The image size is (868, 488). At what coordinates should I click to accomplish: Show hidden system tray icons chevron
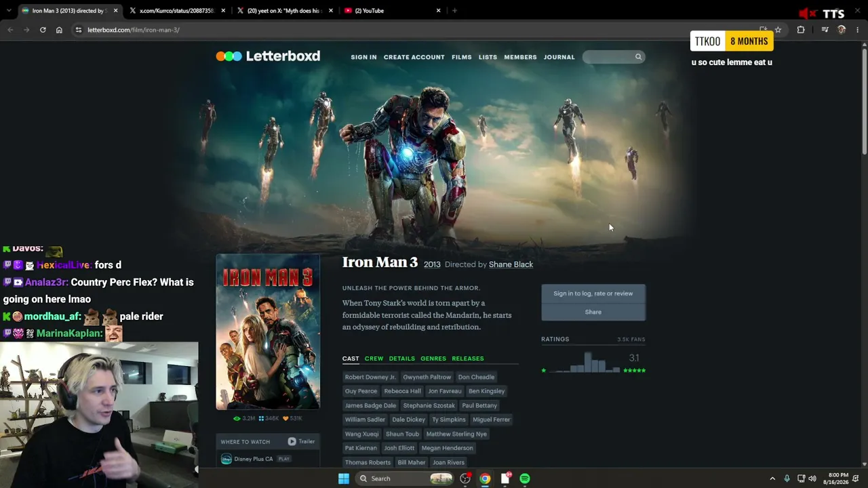(772, 479)
